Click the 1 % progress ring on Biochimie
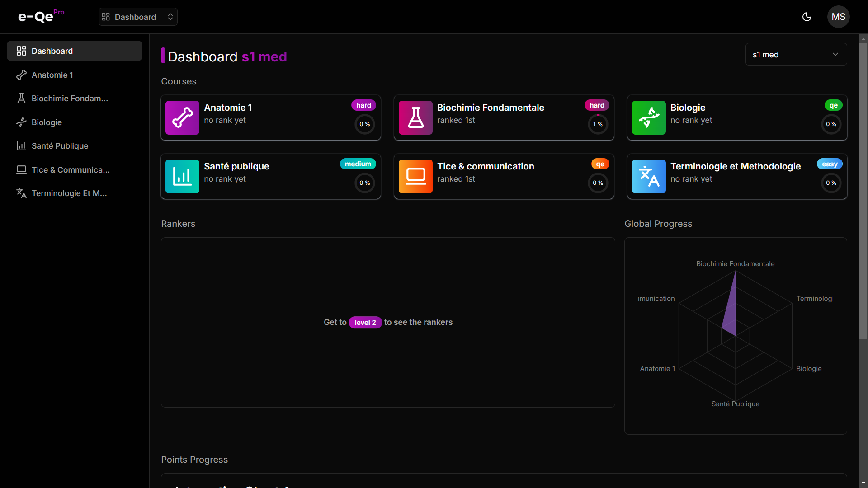Screen dimensions: 868x488 pyautogui.click(x=598, y=124)
